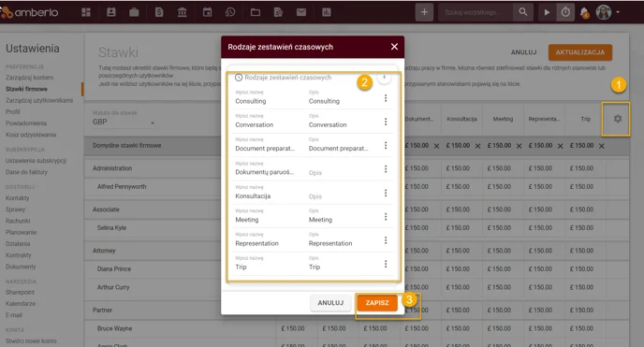Open the reports chart icon
Image resolution: width=644 pixels, height=347 pixels.
pyautogui.click(x=326, y=12)
